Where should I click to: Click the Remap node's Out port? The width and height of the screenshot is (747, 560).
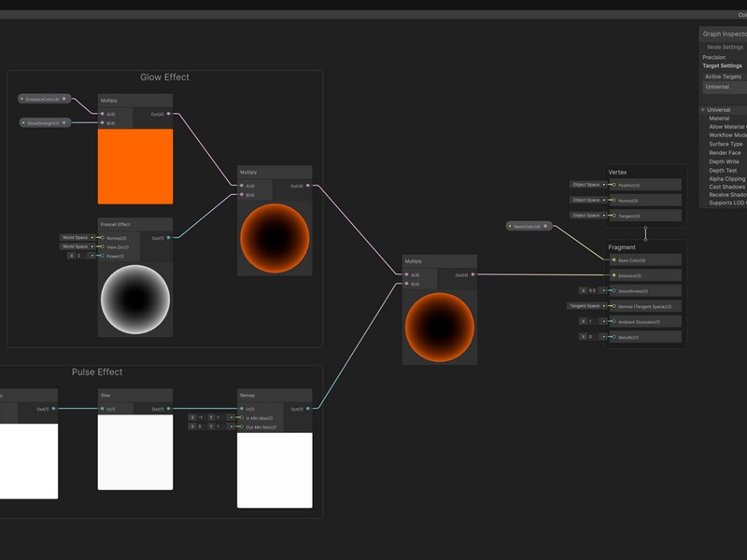[307, 409]
